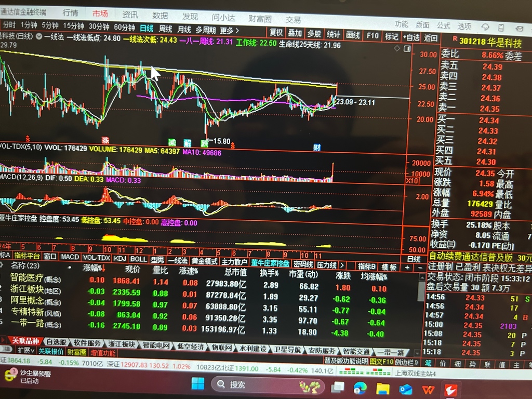Open the 扩展 dropdown

coord(26,350)
